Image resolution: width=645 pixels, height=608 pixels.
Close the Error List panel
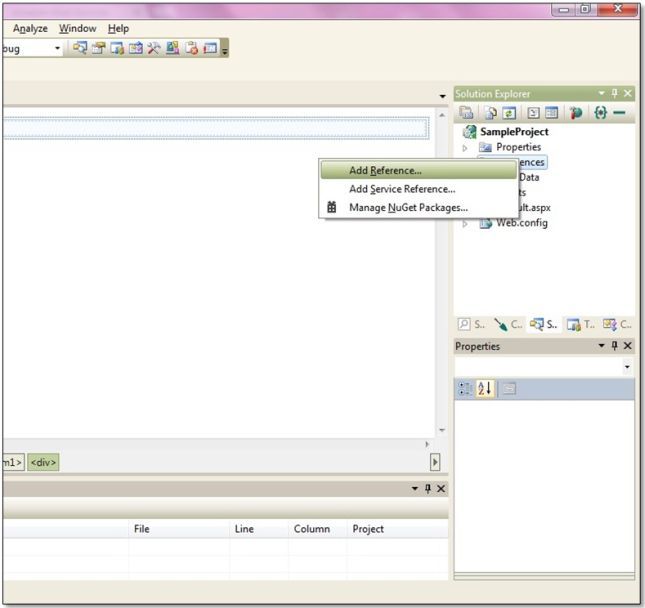tap(441, 488)
